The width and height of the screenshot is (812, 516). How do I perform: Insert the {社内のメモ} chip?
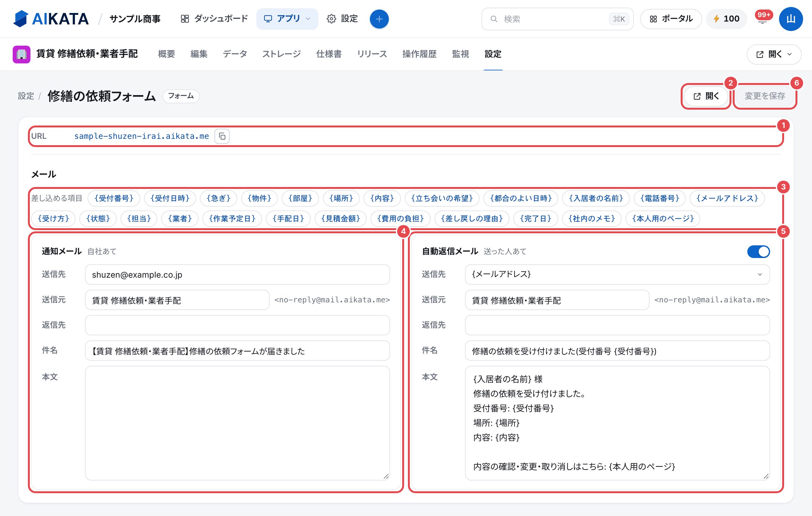[592, 218]
